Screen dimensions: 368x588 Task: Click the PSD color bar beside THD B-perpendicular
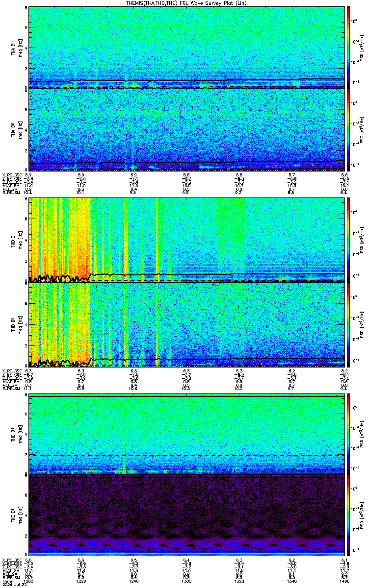pos(348,240)
